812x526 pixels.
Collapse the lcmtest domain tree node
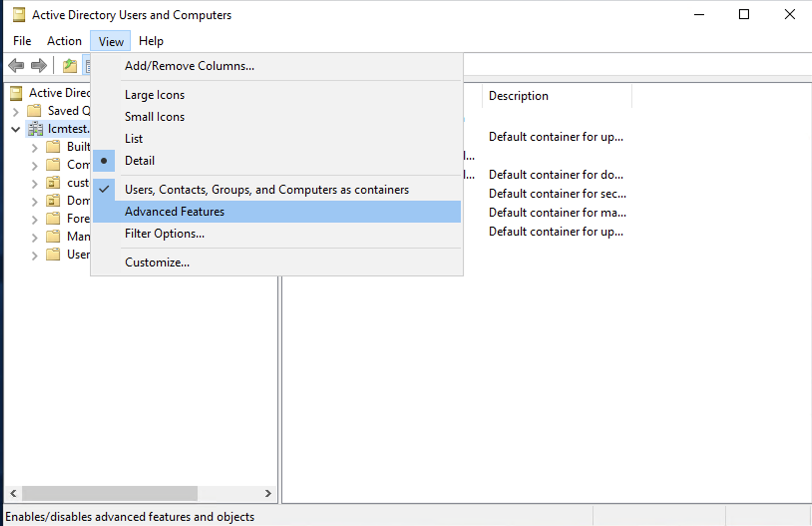[x=15, y=129]
